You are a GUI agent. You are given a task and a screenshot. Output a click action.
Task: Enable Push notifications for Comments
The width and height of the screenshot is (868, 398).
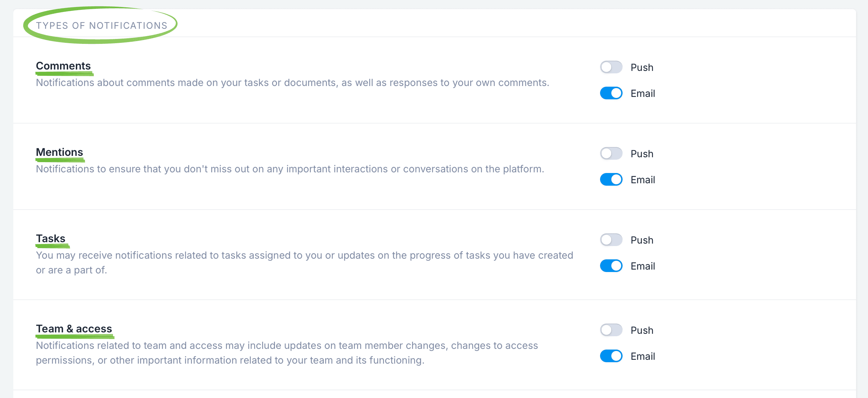coord(611,67)
